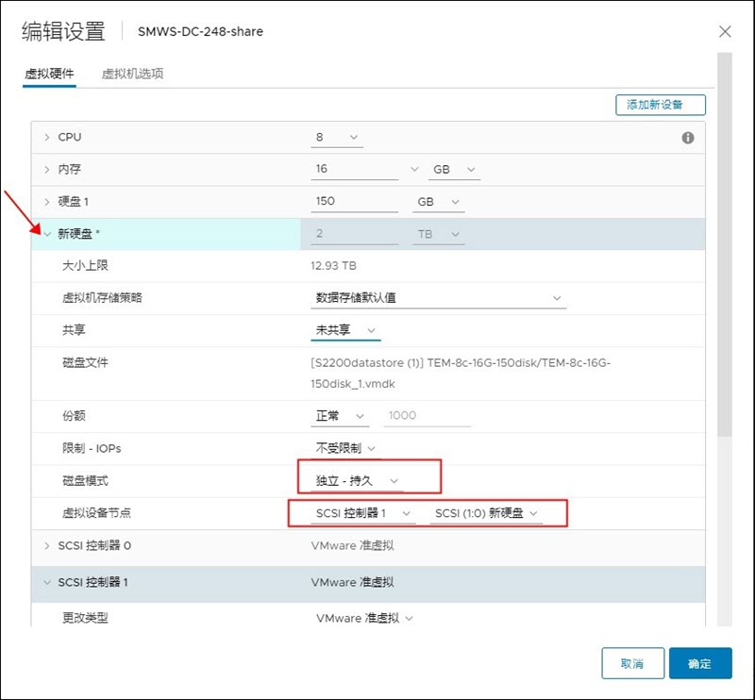Screen dimensions: 755x700
Task: Collapse the 新硬盘 section
Action: click(x=47, y=234)
